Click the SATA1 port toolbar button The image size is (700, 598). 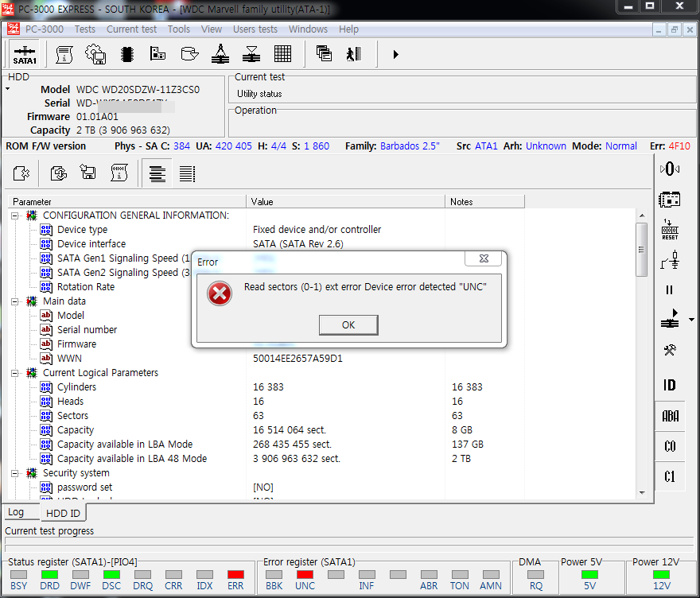[25, 54]
